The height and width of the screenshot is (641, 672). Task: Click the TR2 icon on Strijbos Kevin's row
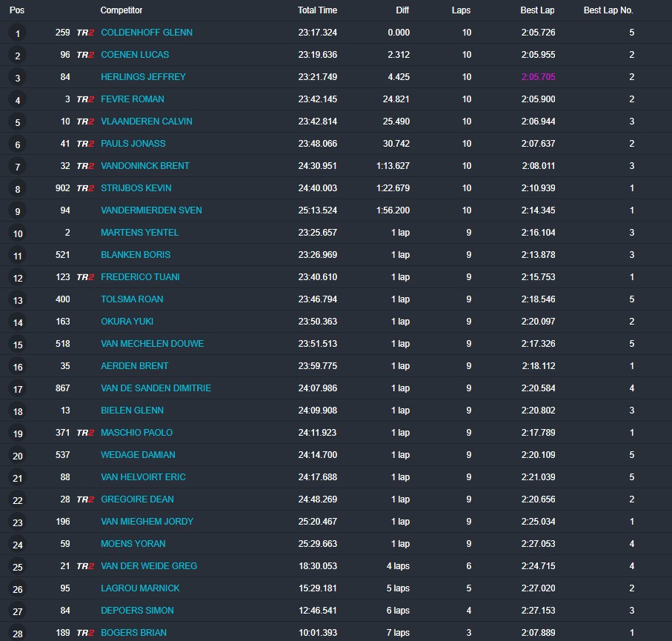(x=85, y=188)
